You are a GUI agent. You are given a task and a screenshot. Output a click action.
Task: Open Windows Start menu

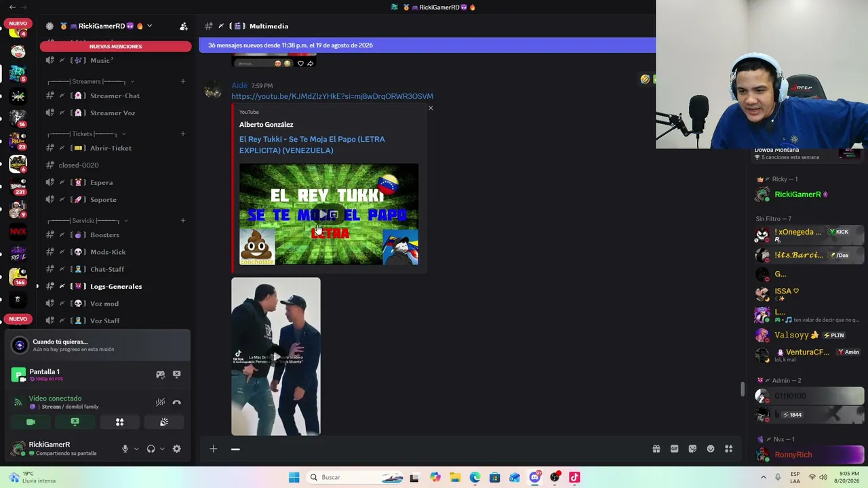coord(294,477)
